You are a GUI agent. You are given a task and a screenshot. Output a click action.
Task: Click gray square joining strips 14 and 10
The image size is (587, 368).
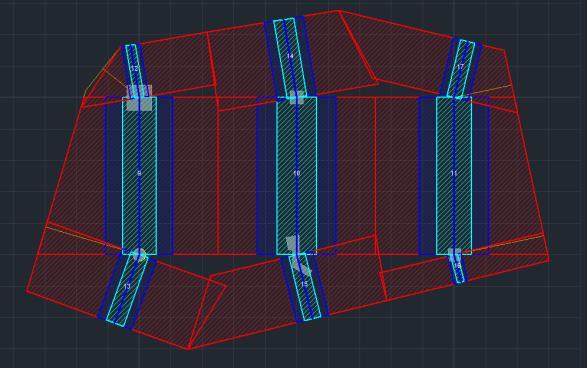click(x=296, y=97)
